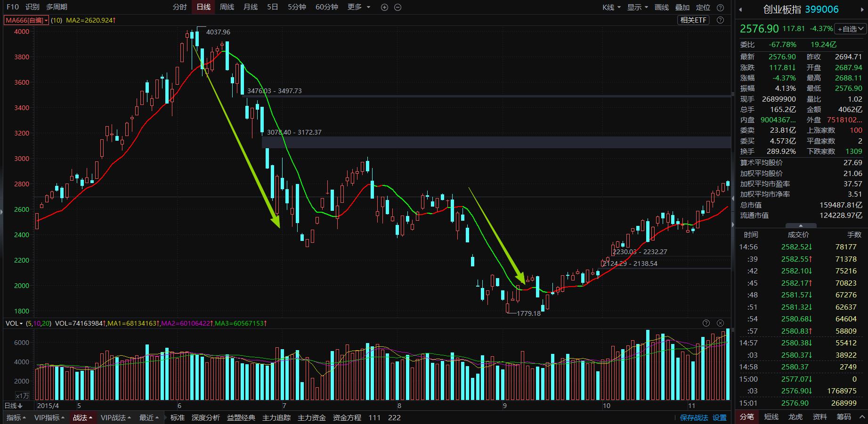Expand the 显示 display options dropdown
The width and height of the screenshot is (868, 424).
(638, 7)
